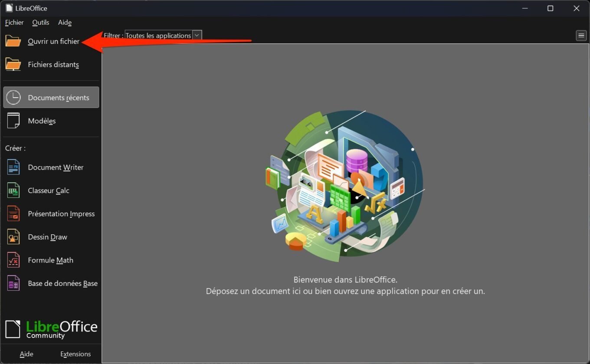The image size is (590, 364).
Task: Click the Aide button at bottom left
Action: click(x=26, y=354)
